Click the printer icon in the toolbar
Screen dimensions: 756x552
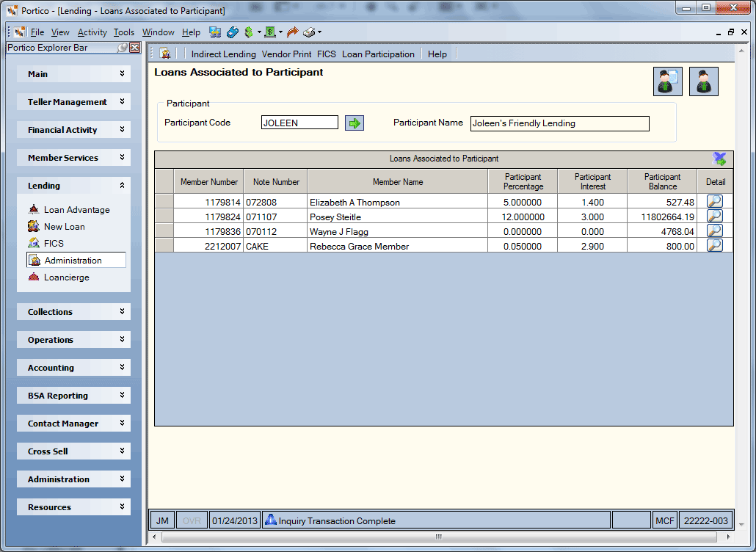[x=309, y=32]
